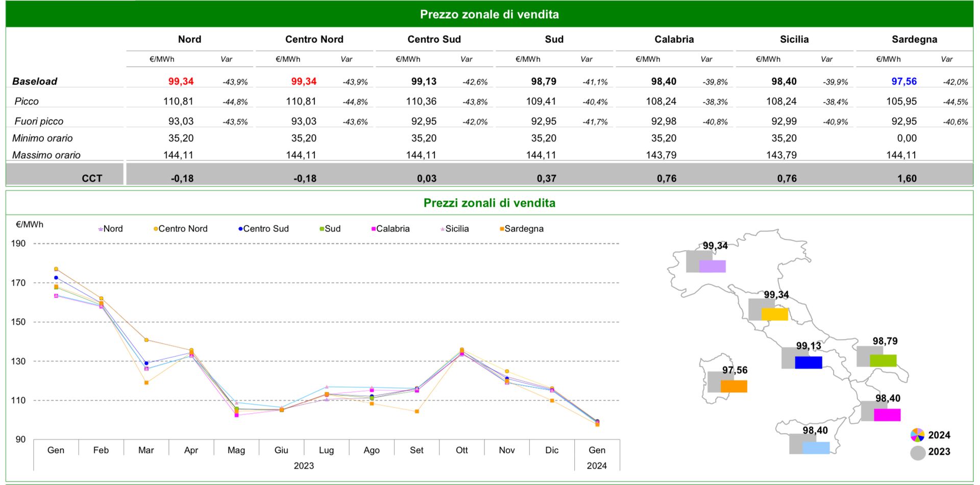
Task: Click the Centro Sud legend marker
Action: (x=240, y=229)
